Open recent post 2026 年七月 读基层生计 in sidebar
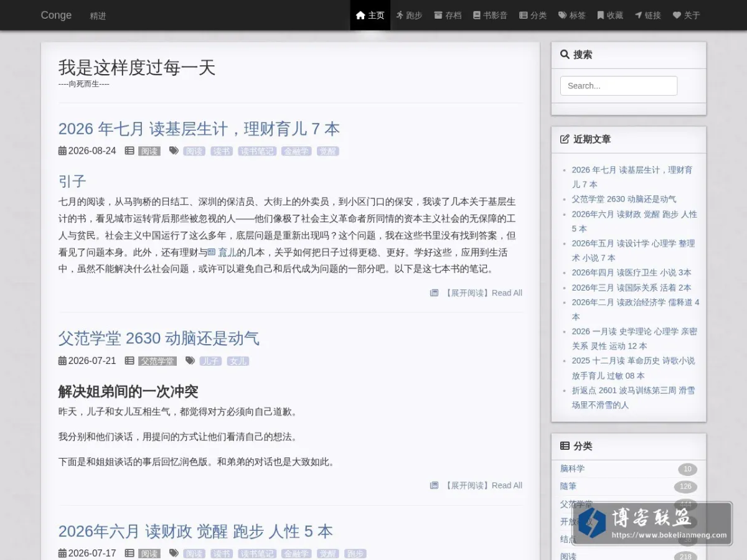Screen dimensions: 747x560 click(x=632, y=177)
